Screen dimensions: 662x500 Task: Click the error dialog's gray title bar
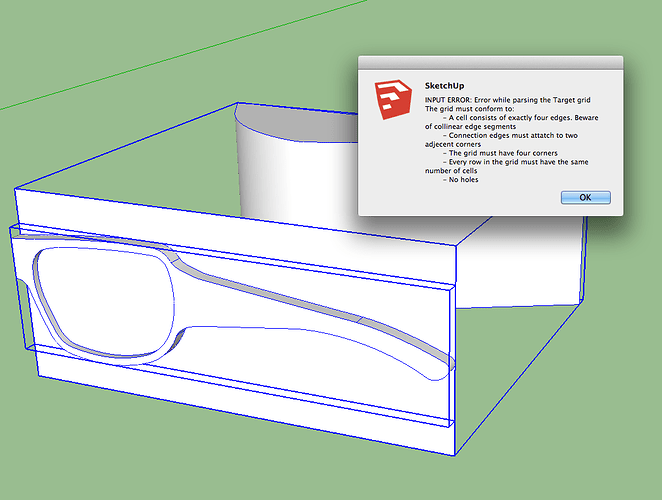(490, 63)
